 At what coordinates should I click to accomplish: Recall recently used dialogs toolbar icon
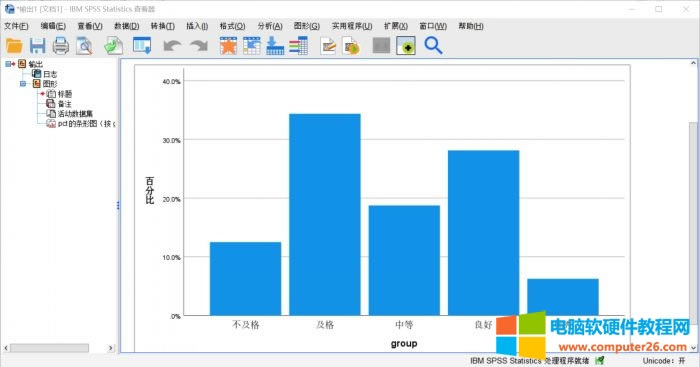142,46
